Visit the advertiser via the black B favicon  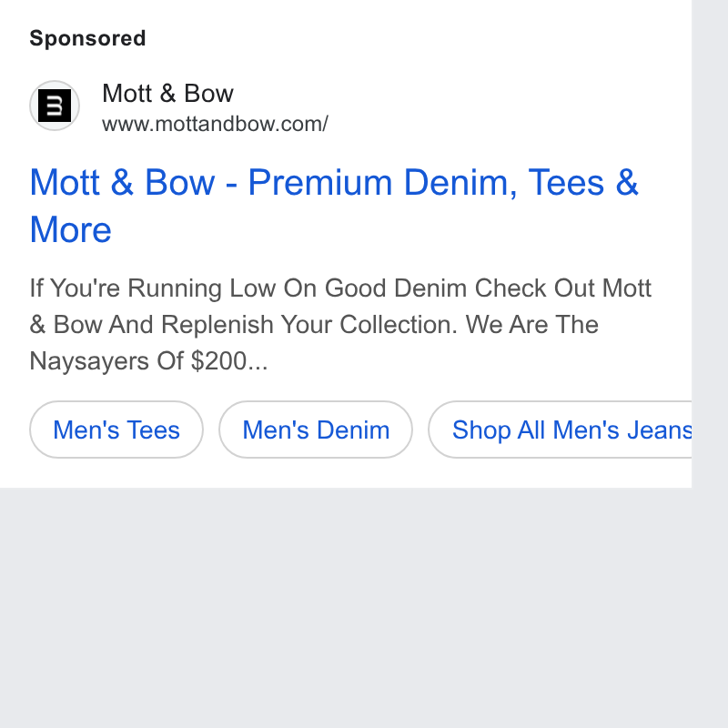55,106
